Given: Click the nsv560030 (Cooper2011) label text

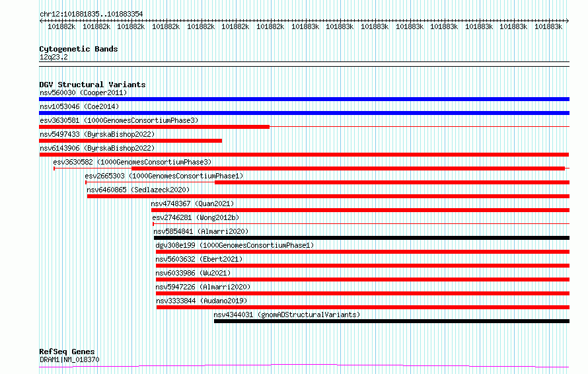Looking at the screenshot, I should click(x=83, y=93).
